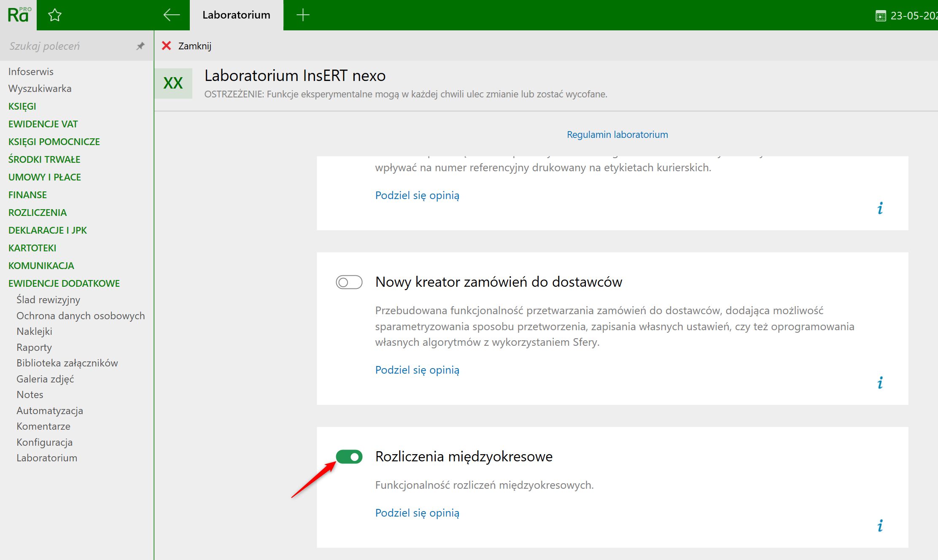Image resolution: width=938 pixels, height=560 pixels.
Task: Pin the command search panel
Action: [140, 46]
